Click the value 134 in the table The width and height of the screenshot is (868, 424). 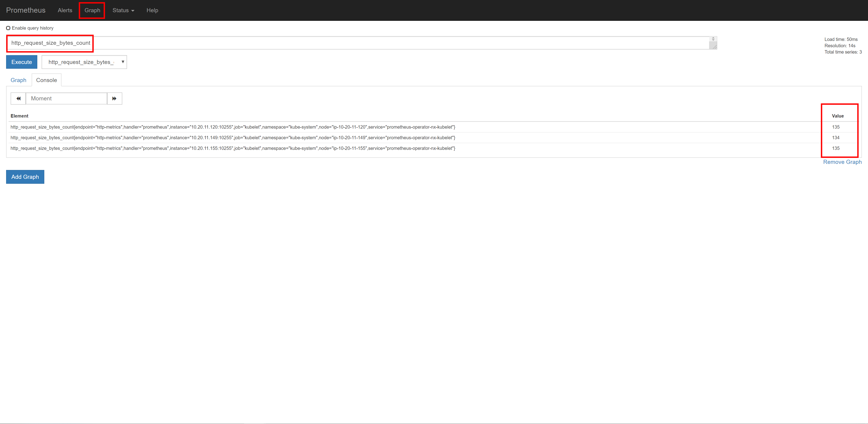coord(836,137)
